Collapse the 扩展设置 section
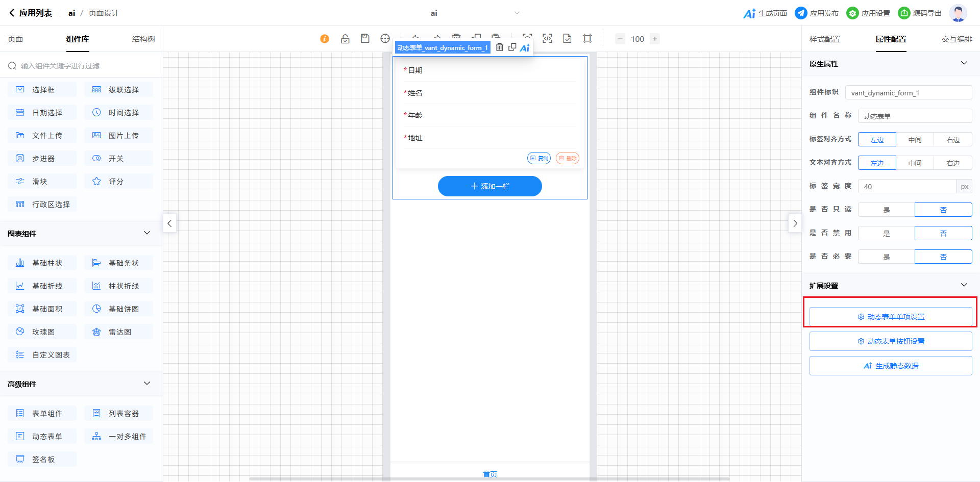The height and width of the screenshot is (482, 980). click(964, 285)
